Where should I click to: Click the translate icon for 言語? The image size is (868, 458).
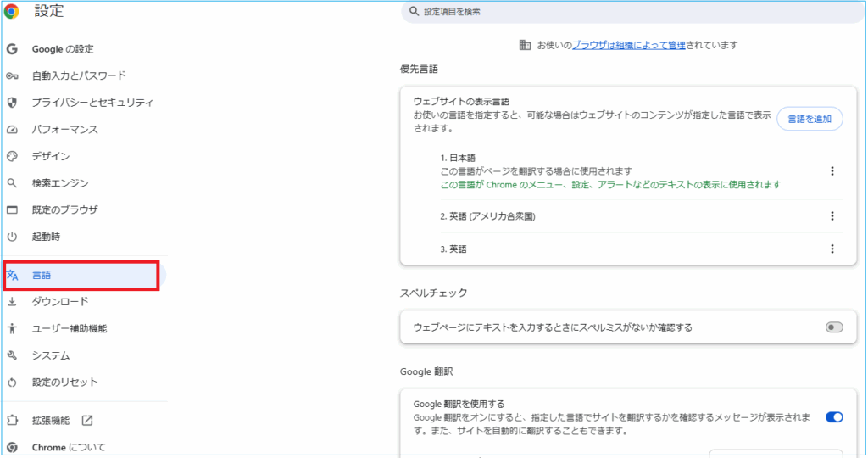[x=12, y=275]
